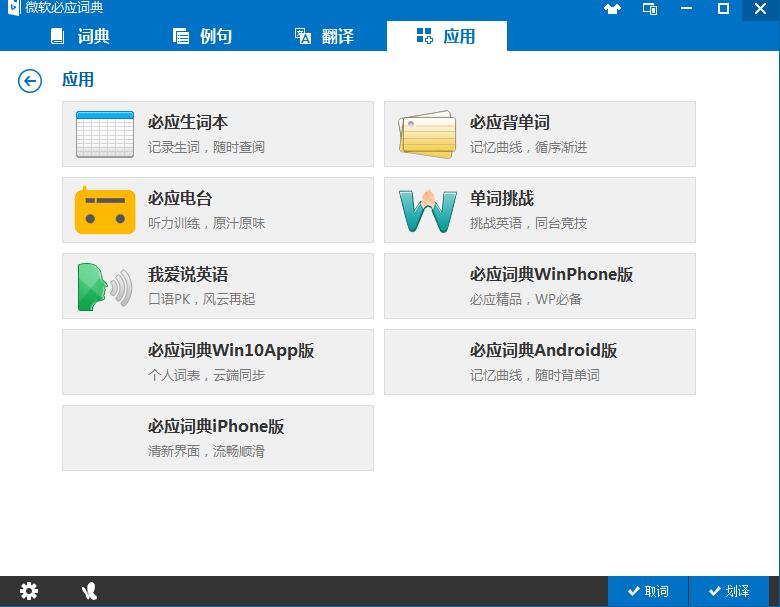
Task: Toggle the 划译 selection-translate option
Action: tap(729, 591)
